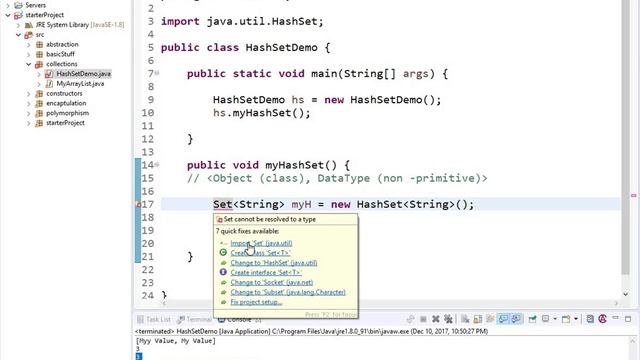Choose Create interface 'Set<T>' quick fix

pos(266,273)
